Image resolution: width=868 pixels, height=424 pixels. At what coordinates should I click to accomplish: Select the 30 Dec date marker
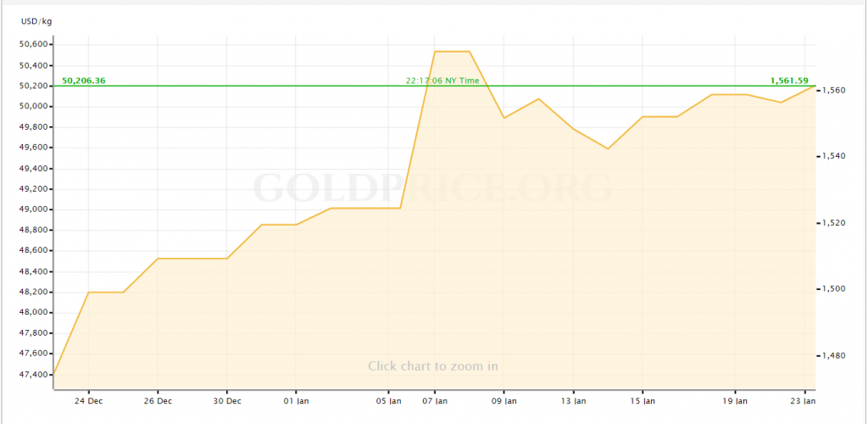(227, 400)
